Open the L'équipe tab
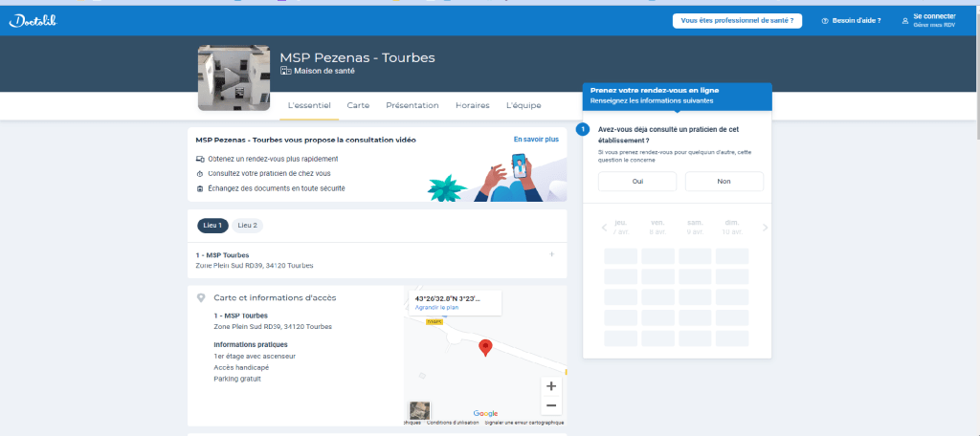 tap(523, 106)
